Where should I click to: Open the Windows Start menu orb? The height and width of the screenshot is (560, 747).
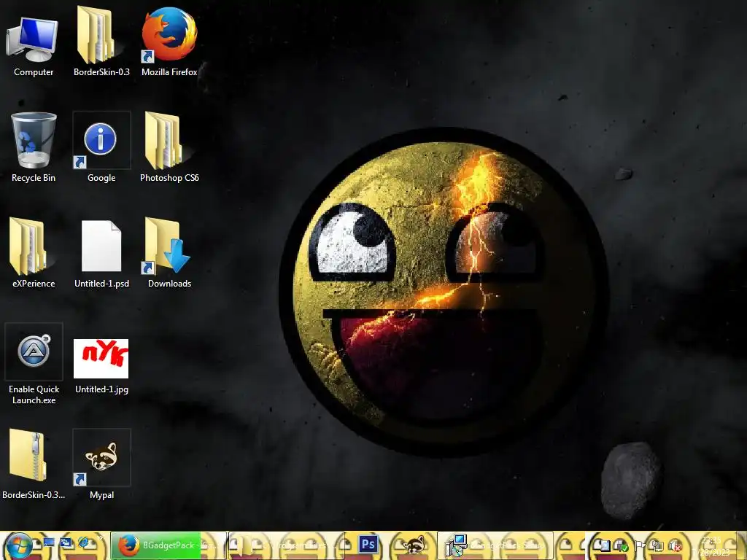point(19,545)
